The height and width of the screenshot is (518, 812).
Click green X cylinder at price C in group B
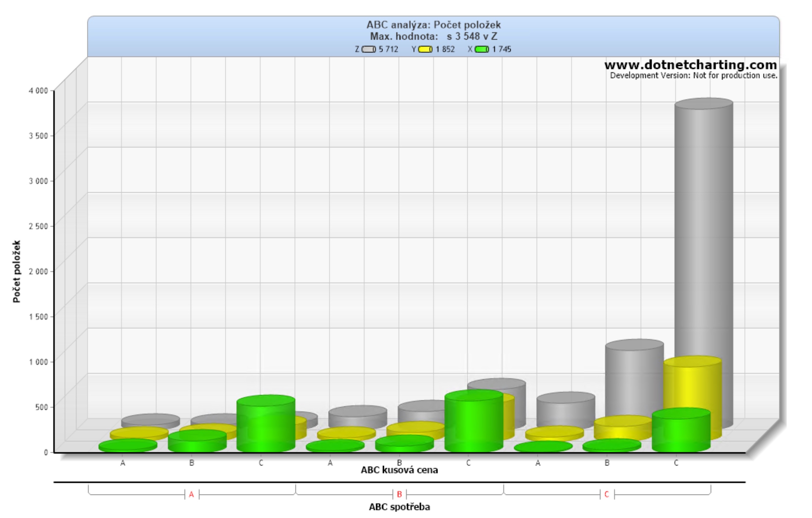474,421
